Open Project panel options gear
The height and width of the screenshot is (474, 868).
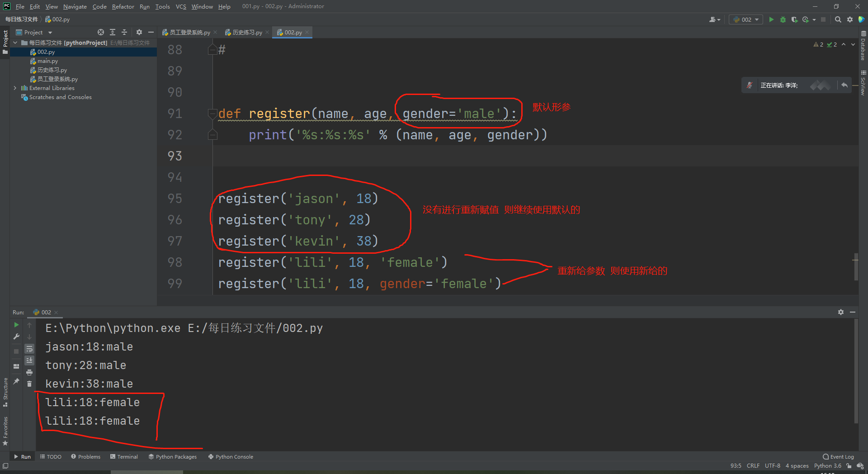pyautogui.click(x=139, y=32)
